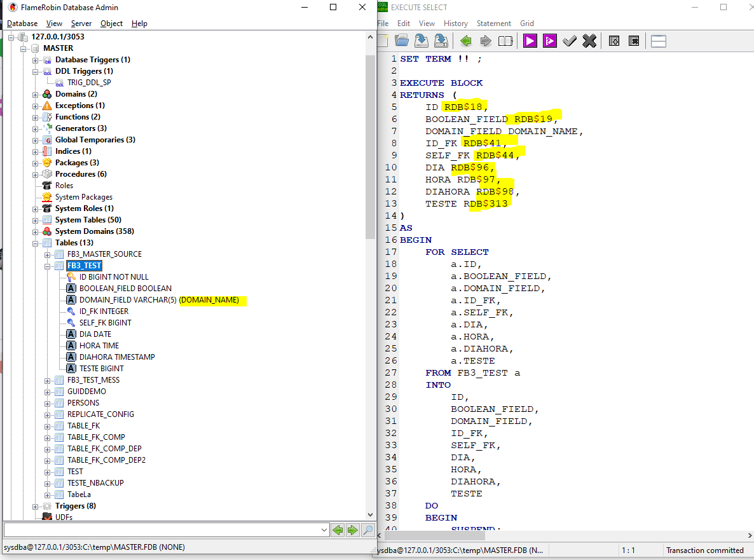Go to next statement with gray forward arrow

coord(486,41)
